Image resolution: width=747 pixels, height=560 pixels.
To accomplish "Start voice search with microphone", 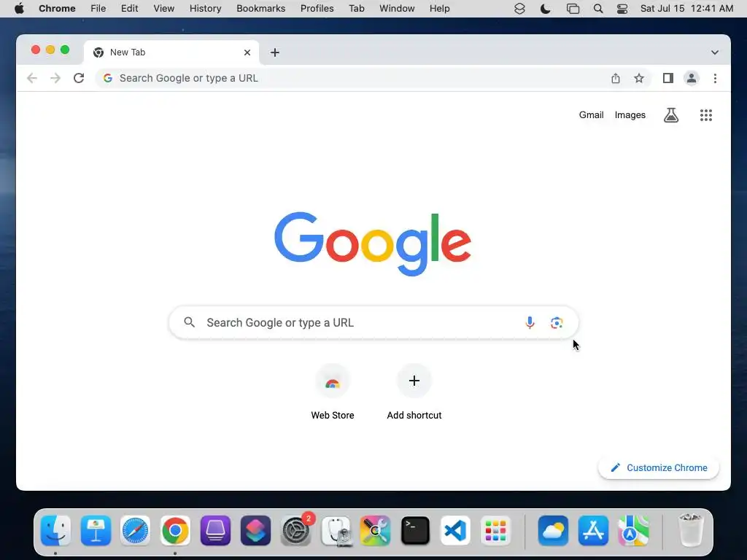I will tap(530, 322).
